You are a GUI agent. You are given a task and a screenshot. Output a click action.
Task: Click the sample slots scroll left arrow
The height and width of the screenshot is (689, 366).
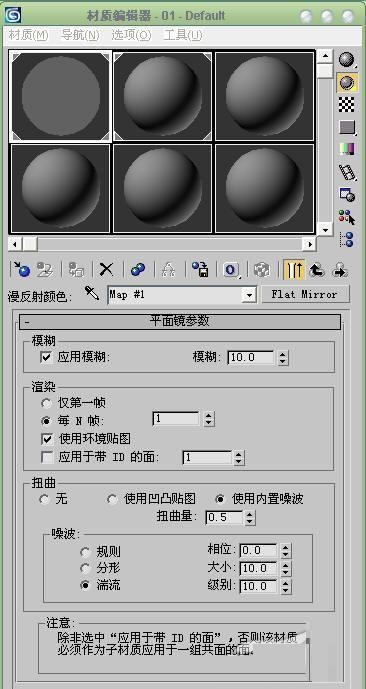coord(14,243)
